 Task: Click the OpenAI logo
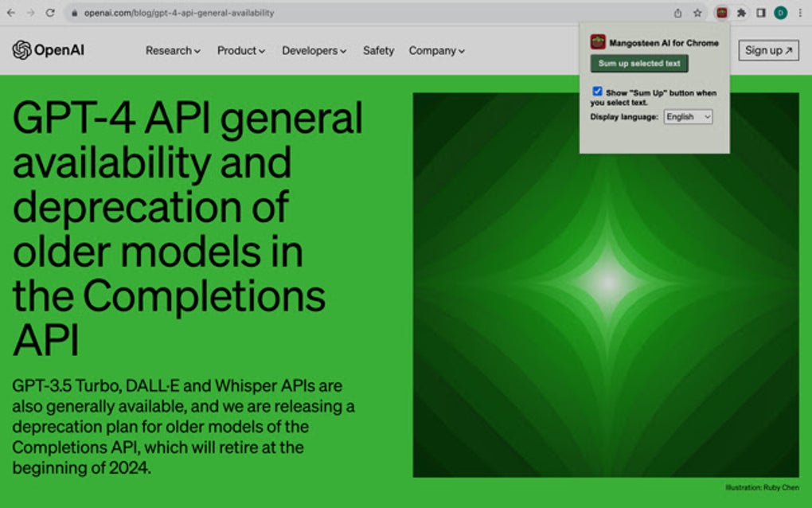pos(48,50)
